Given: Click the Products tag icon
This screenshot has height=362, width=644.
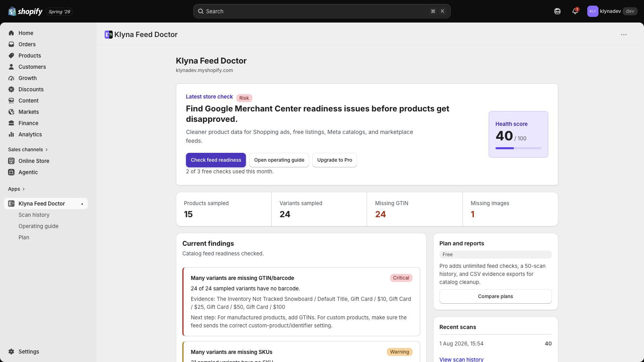Looking at the screenshot, I should pos(11,56).
